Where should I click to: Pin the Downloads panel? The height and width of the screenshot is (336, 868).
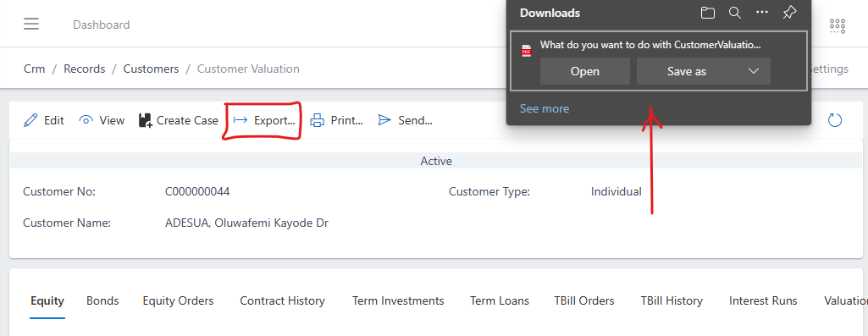pos(790,12)
